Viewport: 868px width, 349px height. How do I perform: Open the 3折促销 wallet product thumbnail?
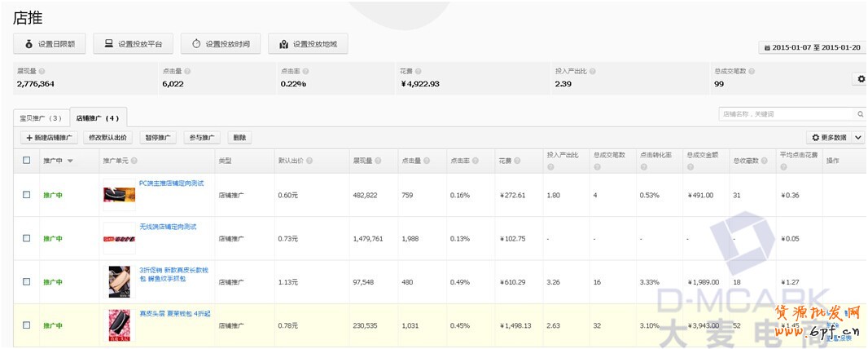point(119,281)
